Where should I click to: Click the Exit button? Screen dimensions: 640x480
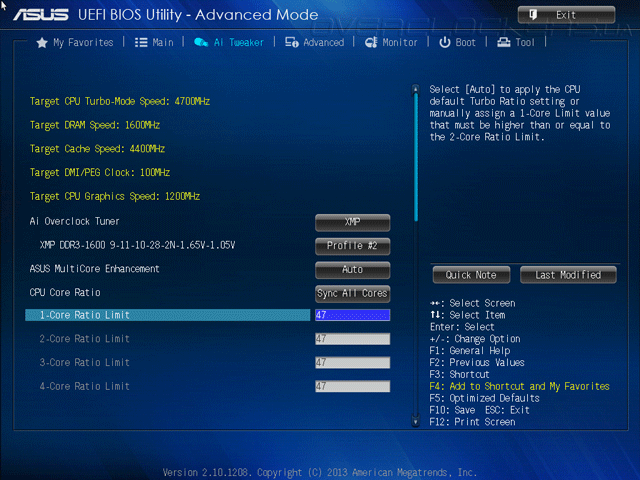pyautogui.click(x=566, y=15)
